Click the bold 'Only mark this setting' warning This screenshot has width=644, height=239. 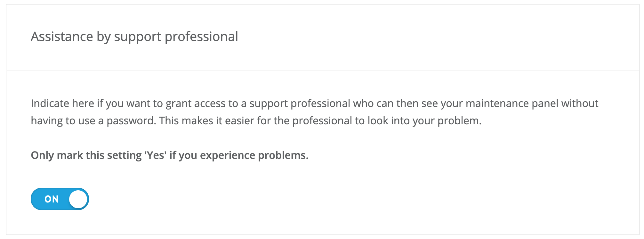[x=169, y=155]
